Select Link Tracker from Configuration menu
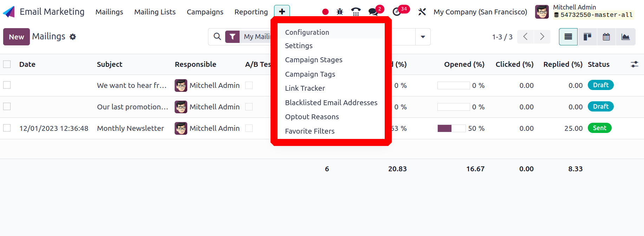The height and width of the screenshot is (236, 644). pos(305,88)
